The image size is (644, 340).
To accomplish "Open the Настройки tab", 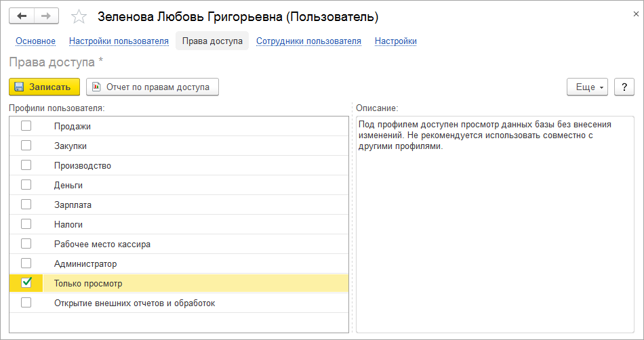I will (x=395, y=41).
